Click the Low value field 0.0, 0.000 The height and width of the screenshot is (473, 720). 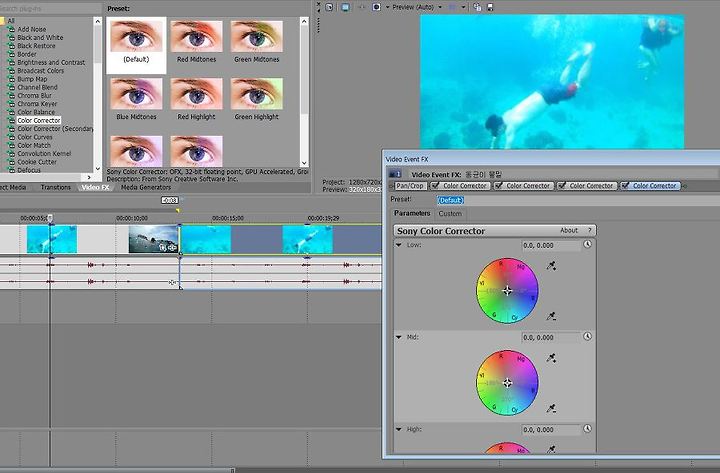tap(551, 245)
